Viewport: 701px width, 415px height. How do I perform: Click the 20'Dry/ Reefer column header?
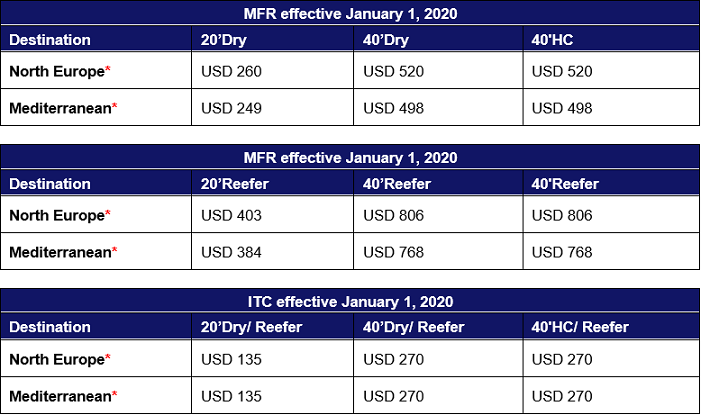tap(251, 327)
